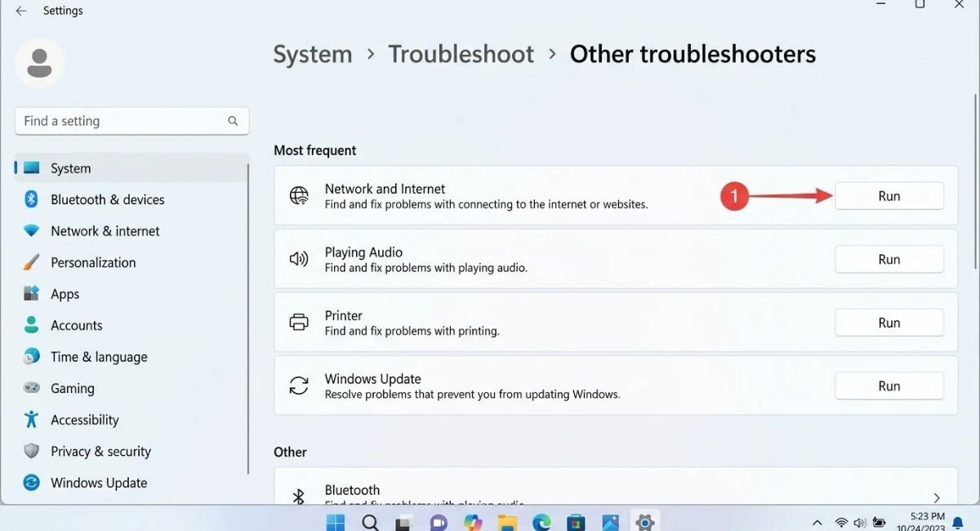Open the Chat app from the taskbar
Image resolution: width=980 pixels, height=531 pixels.
pos(439,522)
